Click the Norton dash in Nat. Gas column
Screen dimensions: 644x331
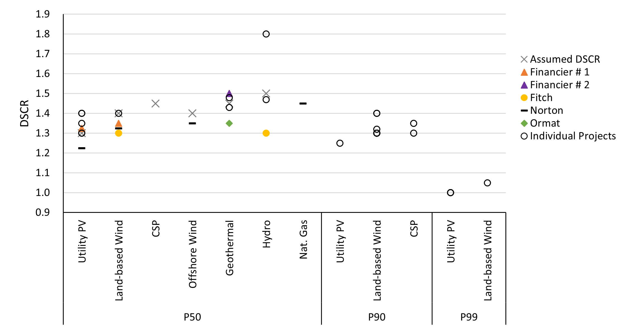coord(303,104)
